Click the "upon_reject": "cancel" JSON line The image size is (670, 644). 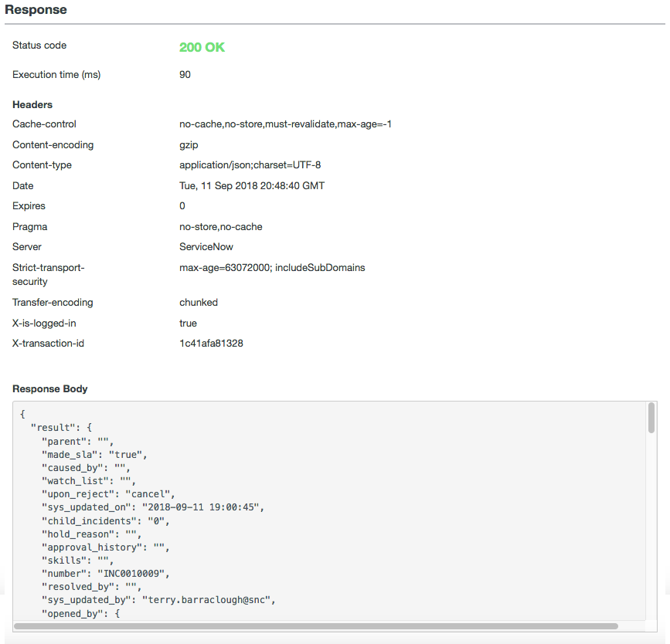pyautogui.click(x=108, y=494)
